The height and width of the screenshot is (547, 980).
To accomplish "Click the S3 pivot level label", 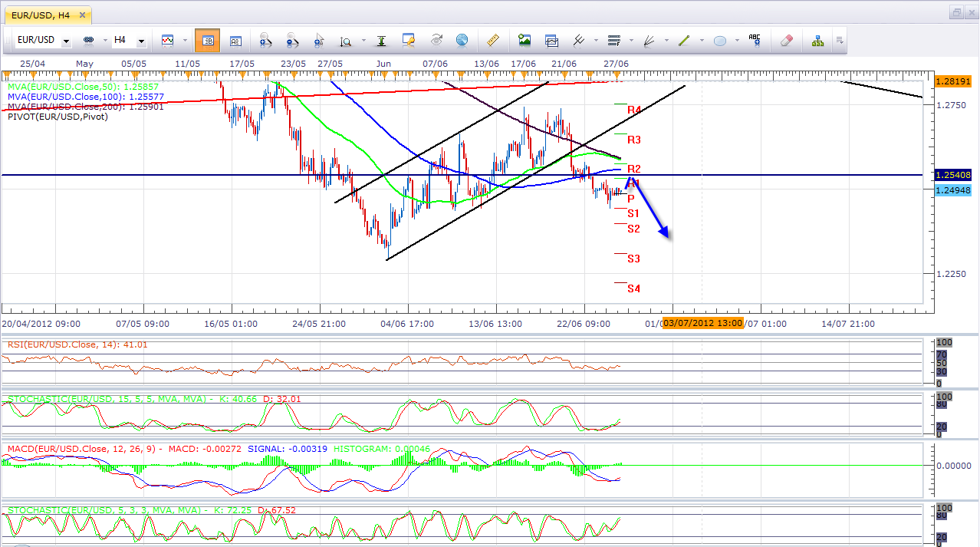I will (633, 259).
